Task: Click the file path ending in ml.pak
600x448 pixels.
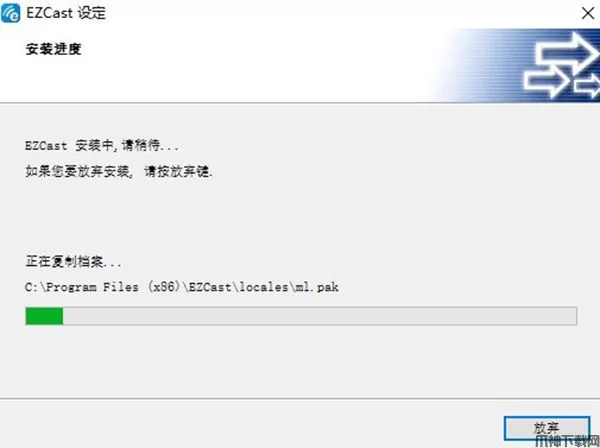Action: coord(181,287)
